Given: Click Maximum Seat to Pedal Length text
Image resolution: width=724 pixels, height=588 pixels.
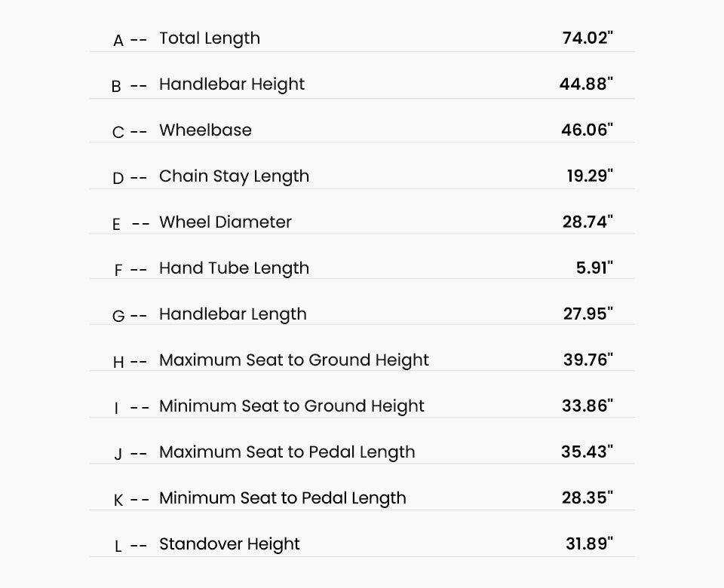Looking at the screenshot, I should point(287,452).
